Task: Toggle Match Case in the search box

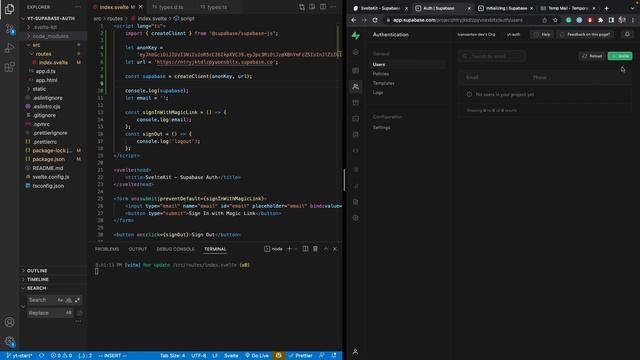Action: coord(60,300)
